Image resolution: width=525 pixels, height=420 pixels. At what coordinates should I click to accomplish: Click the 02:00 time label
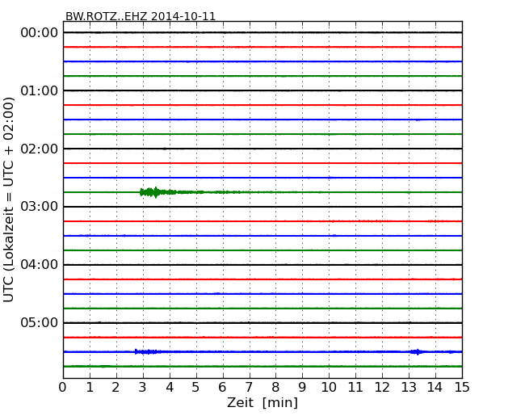pos(40,149)
